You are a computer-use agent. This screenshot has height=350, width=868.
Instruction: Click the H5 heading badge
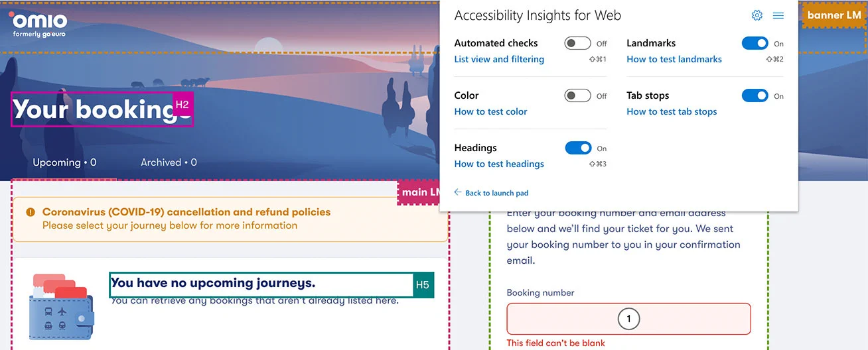(x=423, y=285)
